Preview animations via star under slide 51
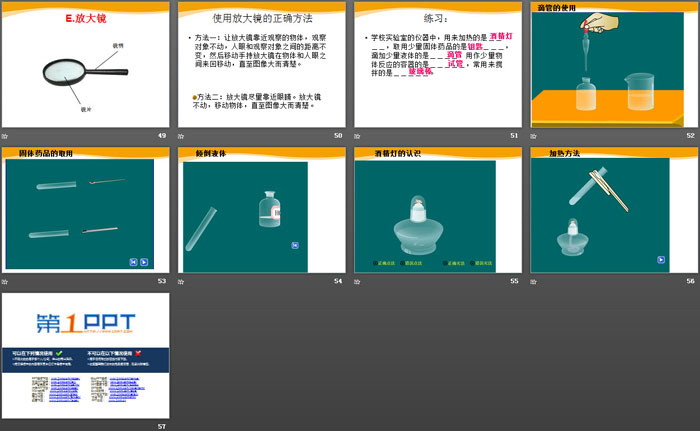Viewport: 700px width, 431px height. coord(357,136)
